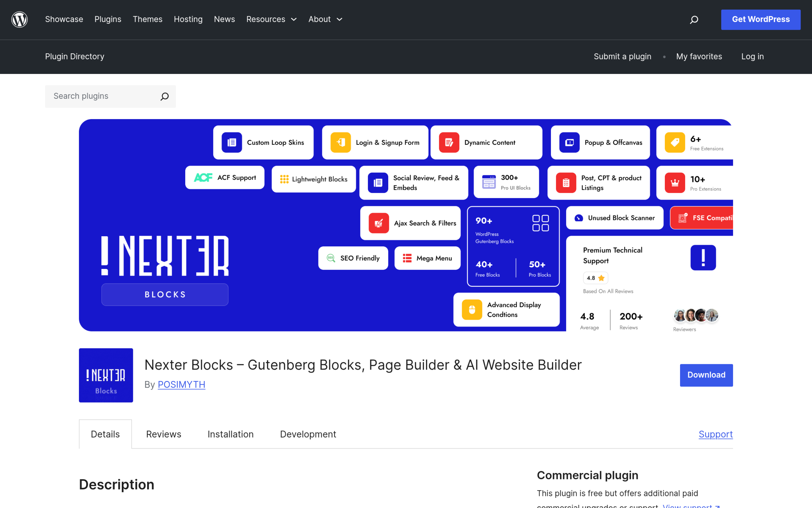812x508 pixels.
Task: Click the Mega Menu list icon
Action: click(x=407, y=258)
